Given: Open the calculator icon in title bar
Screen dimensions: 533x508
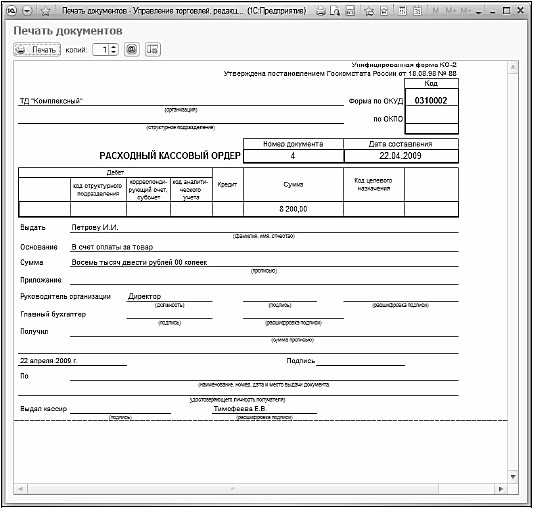Looking at the screenshot, I should tap(402, 11).
